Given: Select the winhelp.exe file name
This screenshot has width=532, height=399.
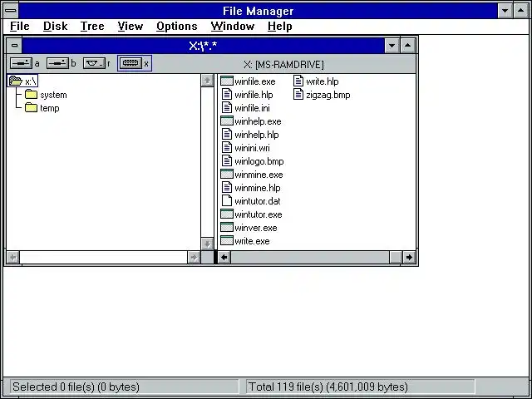Looking at the screenshot, I should point(258,121).
